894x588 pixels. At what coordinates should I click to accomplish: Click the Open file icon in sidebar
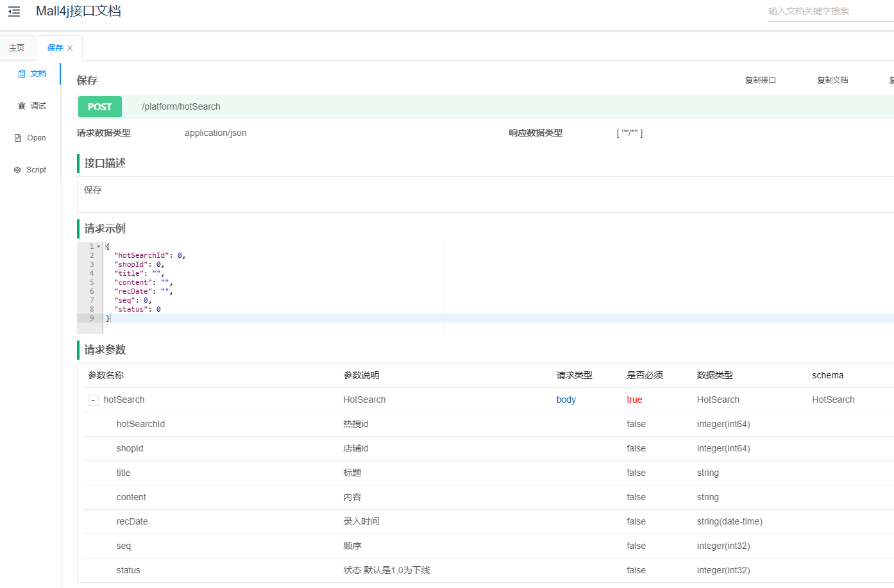click(18, 138)
